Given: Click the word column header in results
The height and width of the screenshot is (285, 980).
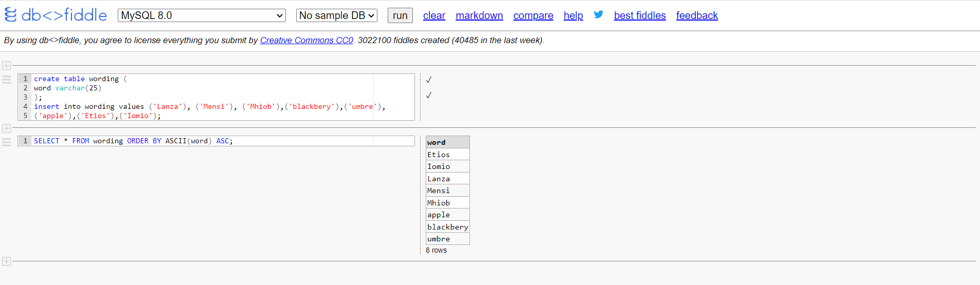Looking at the screenshot, I should tap(447, 142).
